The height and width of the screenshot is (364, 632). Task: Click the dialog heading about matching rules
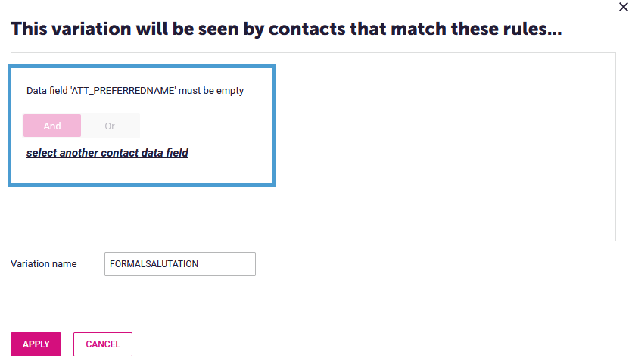[286, 29]
